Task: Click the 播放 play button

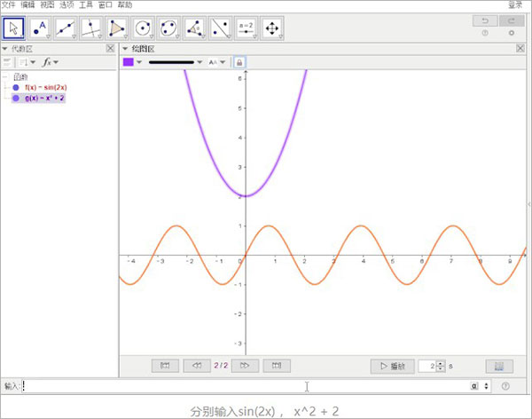Action: point(391,365)
